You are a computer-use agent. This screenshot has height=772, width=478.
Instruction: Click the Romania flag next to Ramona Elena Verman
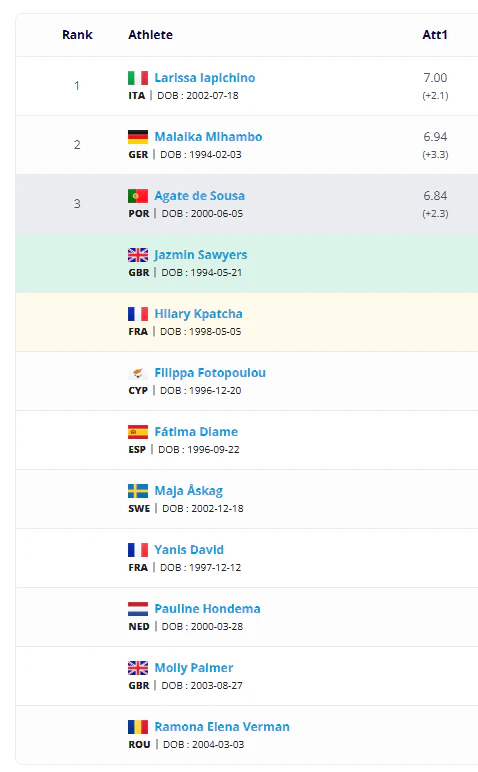138,727
